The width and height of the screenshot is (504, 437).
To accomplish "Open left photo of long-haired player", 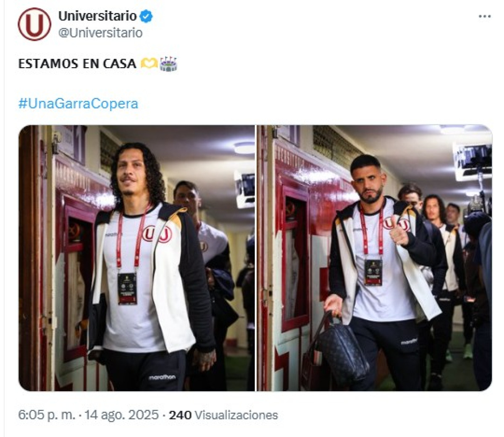I will pos(136,258).
